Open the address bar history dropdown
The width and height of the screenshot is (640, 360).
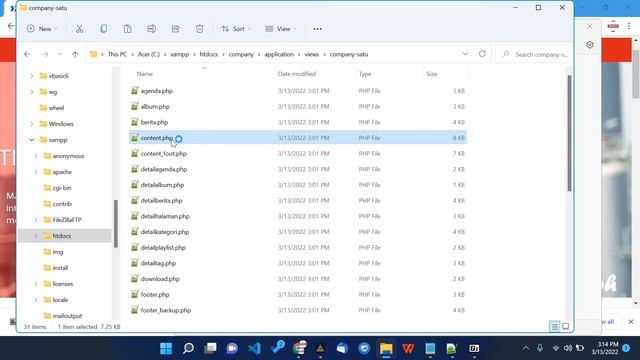pos(465,54)
